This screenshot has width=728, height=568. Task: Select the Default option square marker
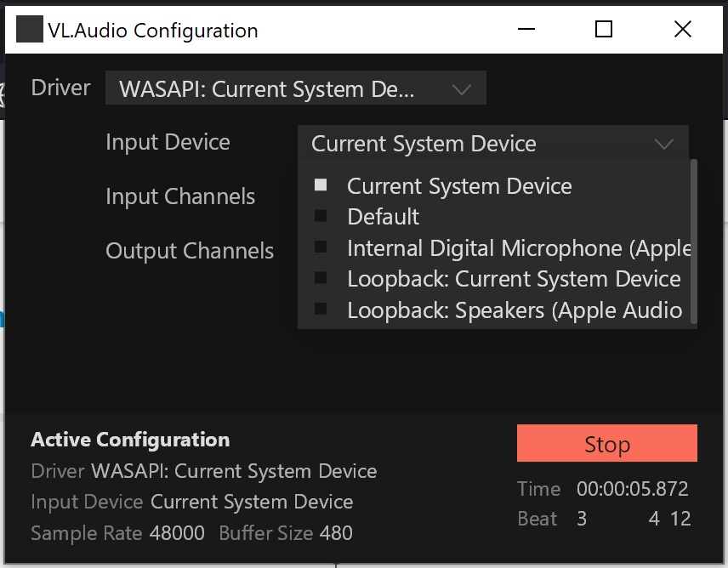321,216
